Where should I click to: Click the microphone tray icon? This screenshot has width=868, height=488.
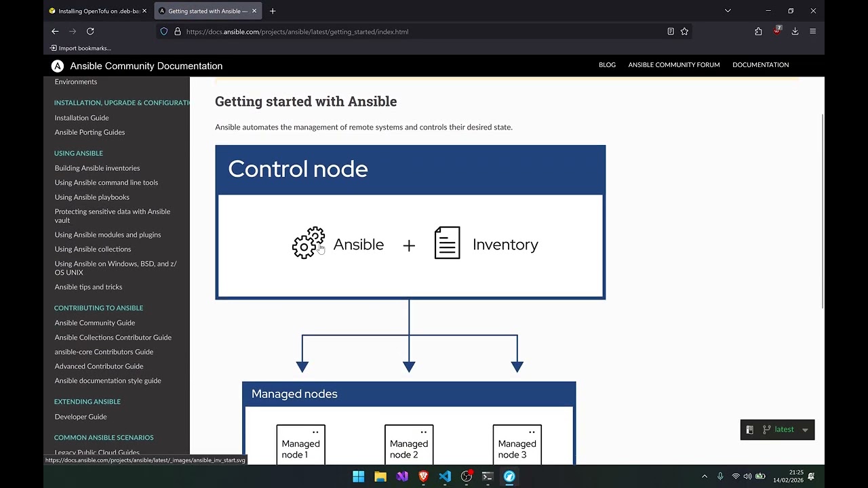pyautogui.click(x=720, y=476)
